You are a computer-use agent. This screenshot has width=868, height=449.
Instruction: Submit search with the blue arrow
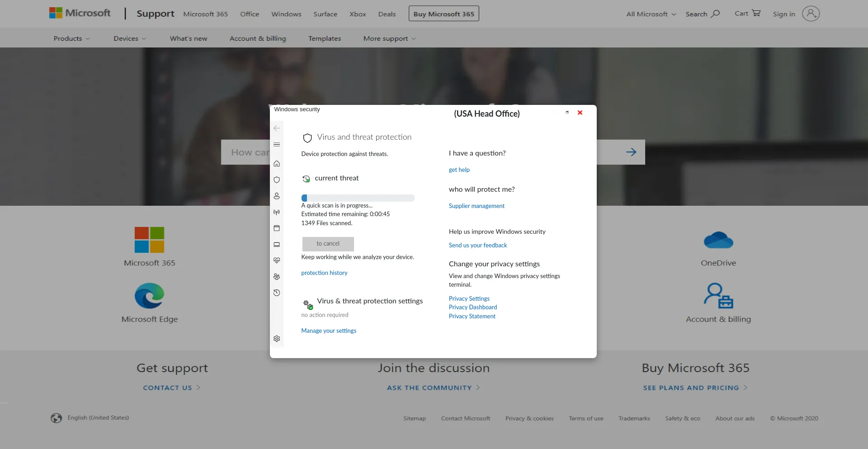(631, 152)
